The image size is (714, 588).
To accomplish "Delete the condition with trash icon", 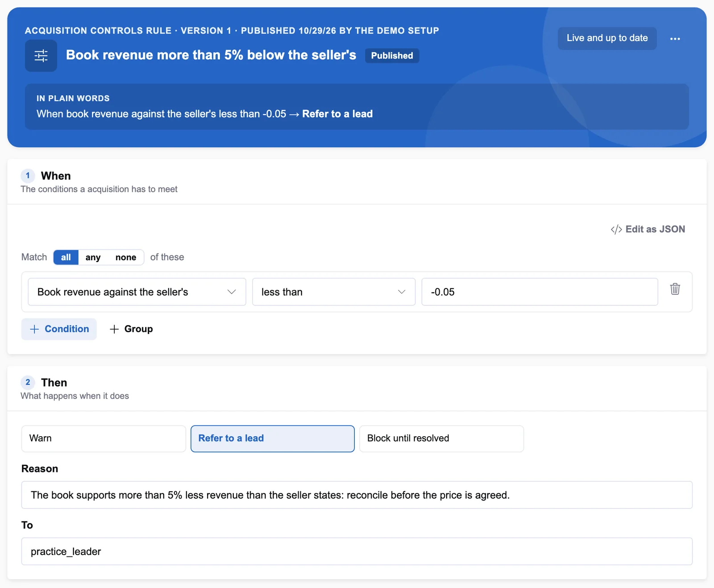I will point(675,289).
